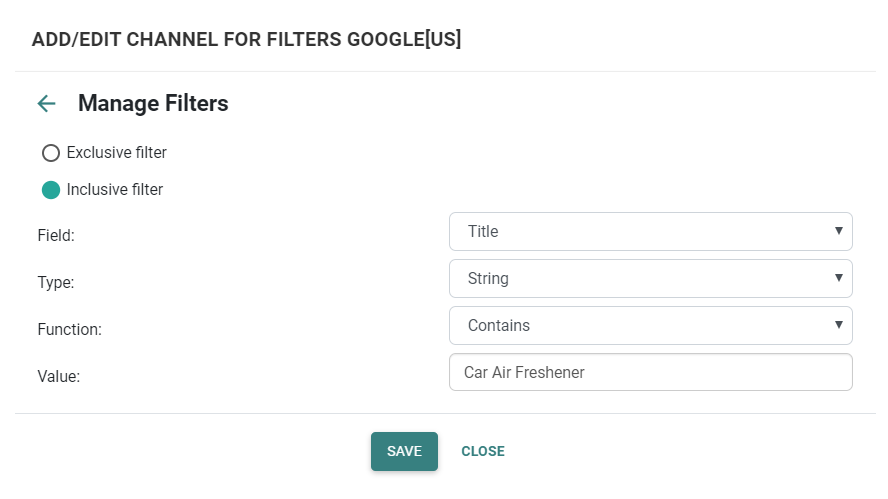888x499 pixels.
Task: Click the Add/Edit Channel dialog title
Action: click(x=246, y=39)
